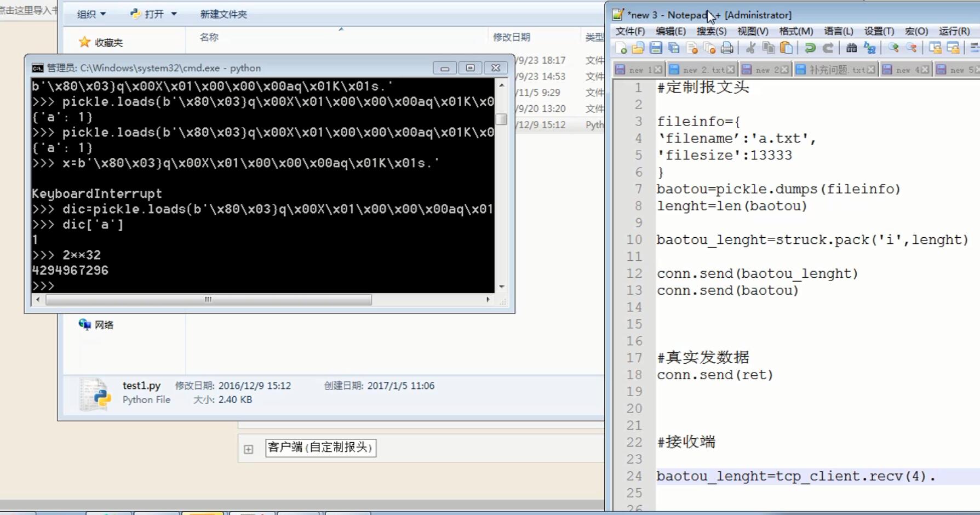Undo the last edit in Notepad++
The width and height of the screenshot is (980, 515).
pyautogui.click(x=810, y=48)
